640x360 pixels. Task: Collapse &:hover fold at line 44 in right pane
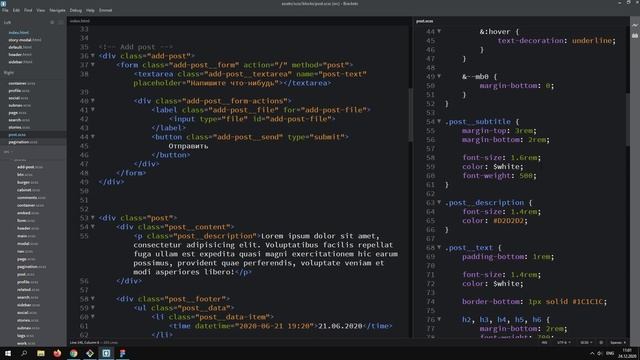click(x=439, y=31)
